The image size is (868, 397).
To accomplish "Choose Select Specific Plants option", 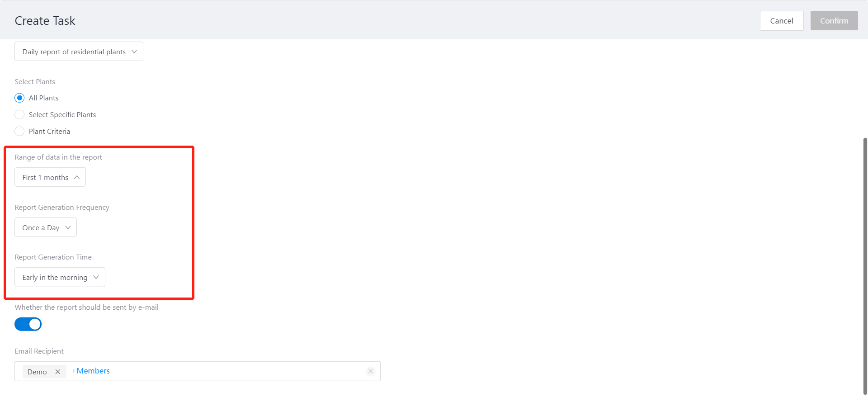I will pos(19,114).
